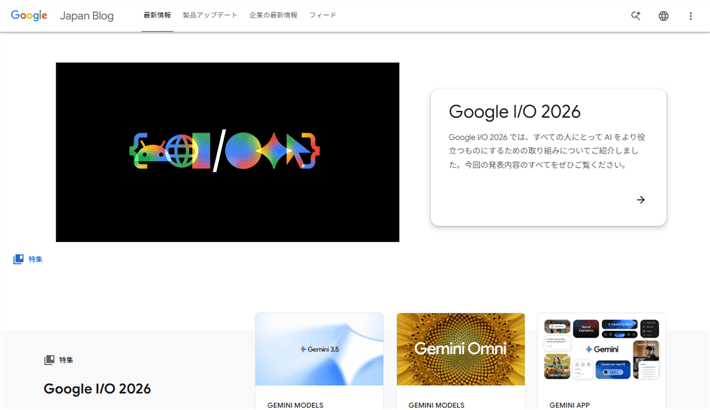Click the arrow icon in the I/O card
Viewport: 710px width, 410px height.
(x=641, y=200)
